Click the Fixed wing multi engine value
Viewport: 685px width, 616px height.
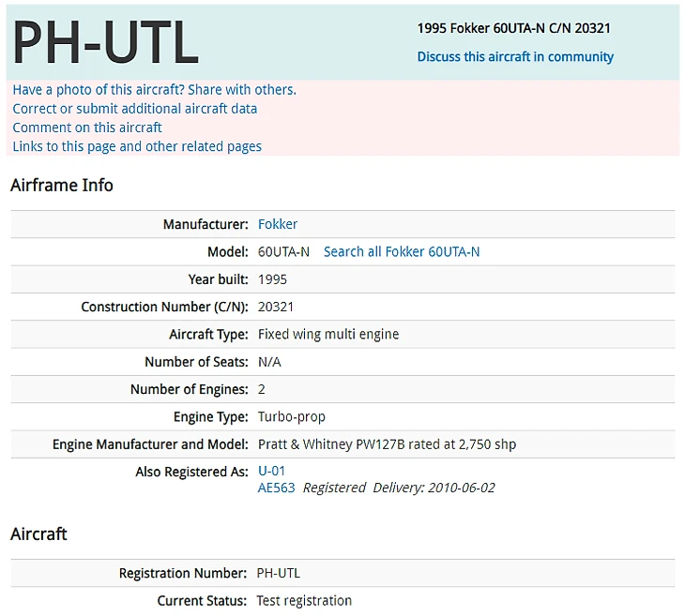[x=328, y=334]
